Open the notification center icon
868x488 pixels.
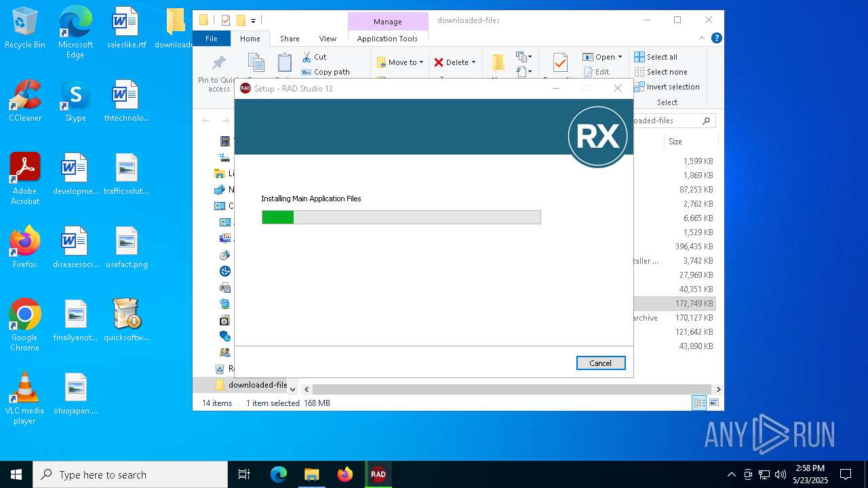[846, 474]
